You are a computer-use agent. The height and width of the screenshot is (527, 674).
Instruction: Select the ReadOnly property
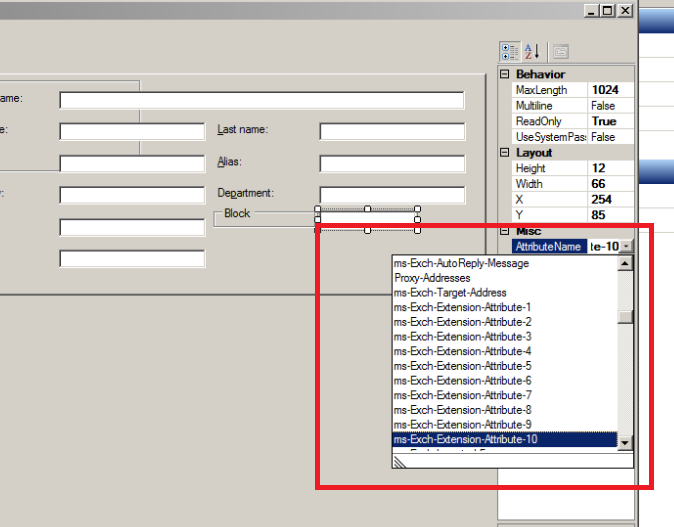549,121
